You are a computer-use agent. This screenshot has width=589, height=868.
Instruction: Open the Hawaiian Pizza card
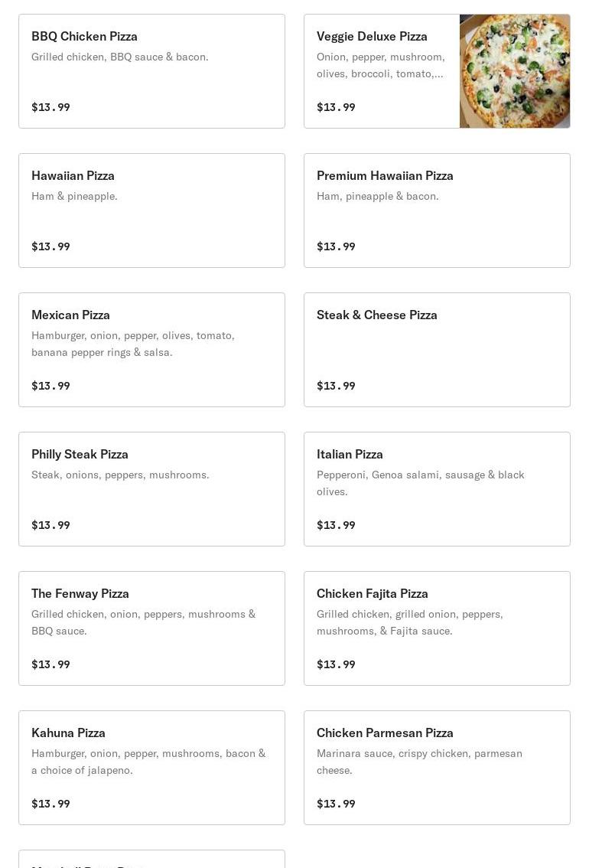pyautogui.click(x=151, y=210)
